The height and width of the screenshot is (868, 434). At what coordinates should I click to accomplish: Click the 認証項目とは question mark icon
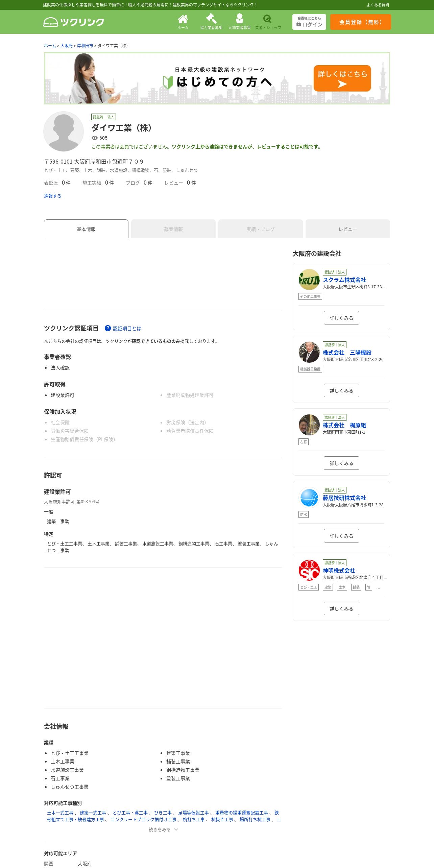[108, 328]
